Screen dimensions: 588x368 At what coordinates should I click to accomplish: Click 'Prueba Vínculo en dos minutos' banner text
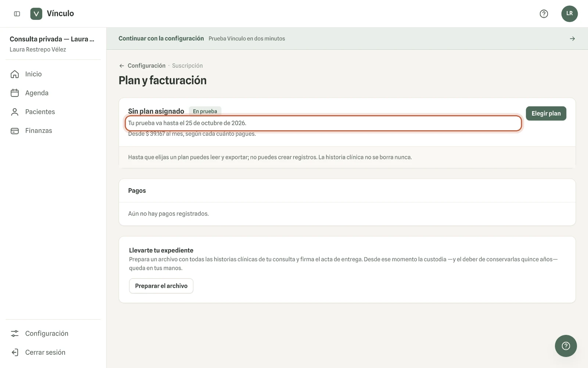(247, 39)
